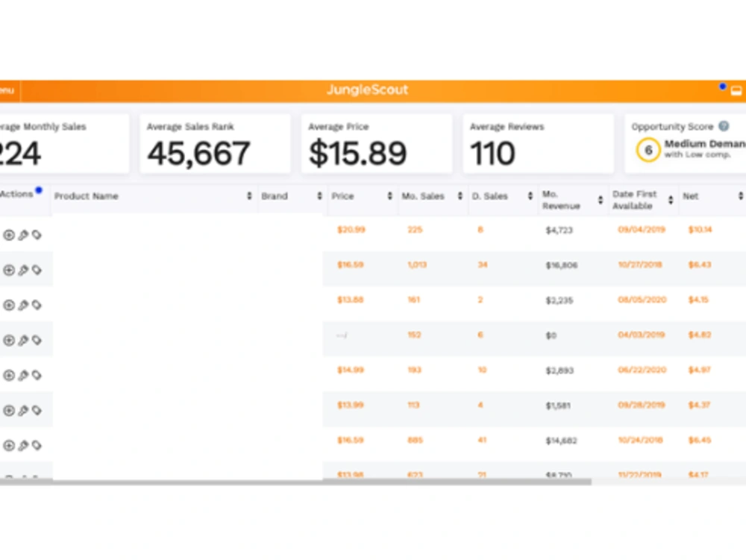Screen dimensions: 746x560
Task: Click the 225 monthly sales cell
Action: [415, 230]
